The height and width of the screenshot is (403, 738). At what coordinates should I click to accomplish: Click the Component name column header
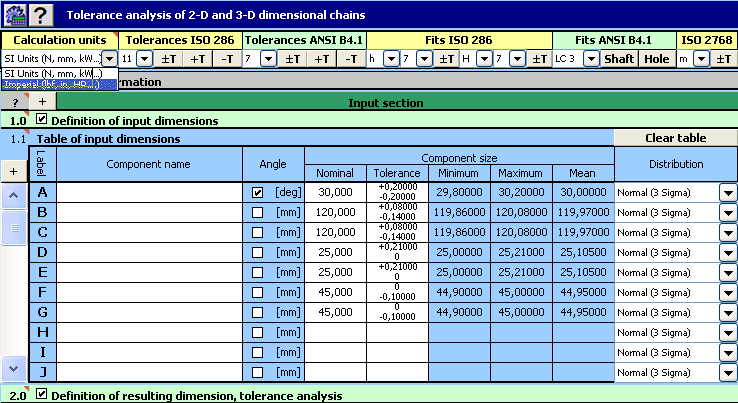pyautogui.click(x=149, y=164)
